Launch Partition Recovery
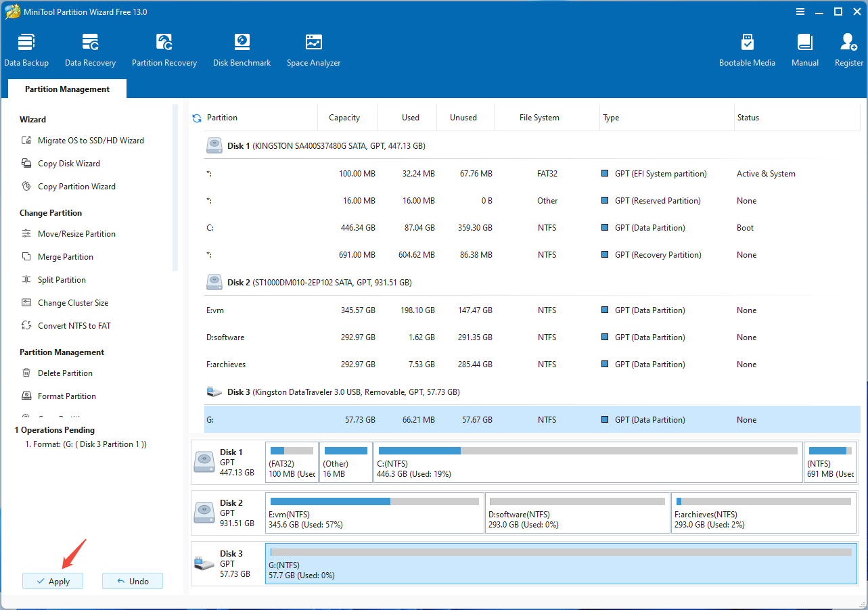This screenshot has width=868, height=610. 164,49
